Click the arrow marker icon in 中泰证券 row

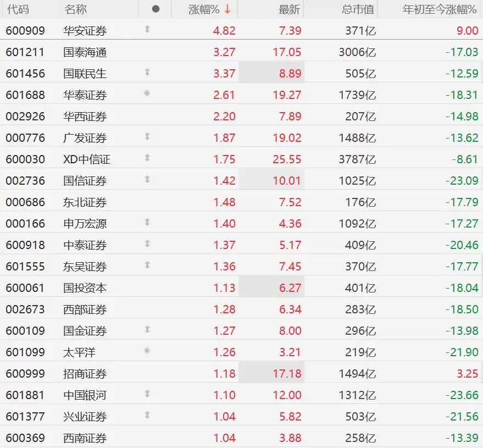click(x=147, y=244)
